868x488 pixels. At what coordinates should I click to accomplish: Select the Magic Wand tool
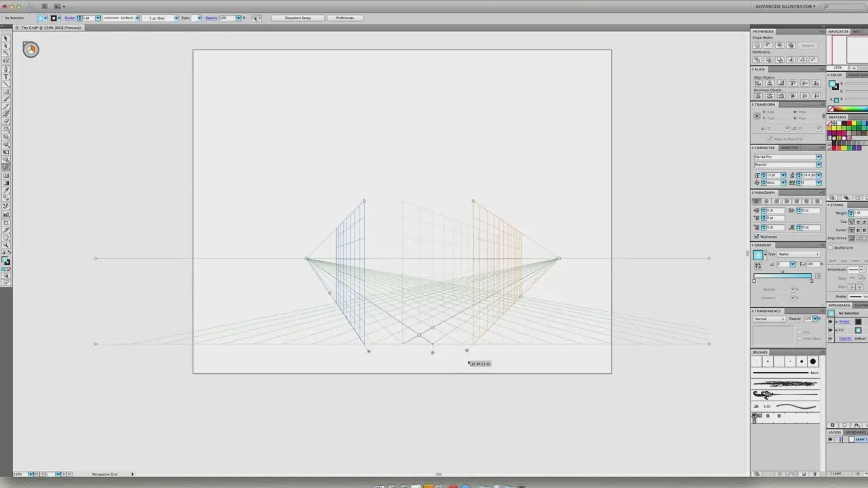click(x=6, y=53)
